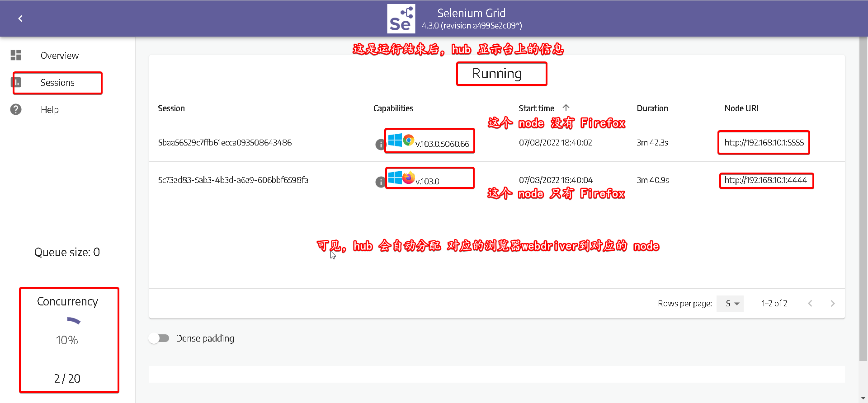
Task: Click Firefox version v.103.0
Action: coord(428,182)
